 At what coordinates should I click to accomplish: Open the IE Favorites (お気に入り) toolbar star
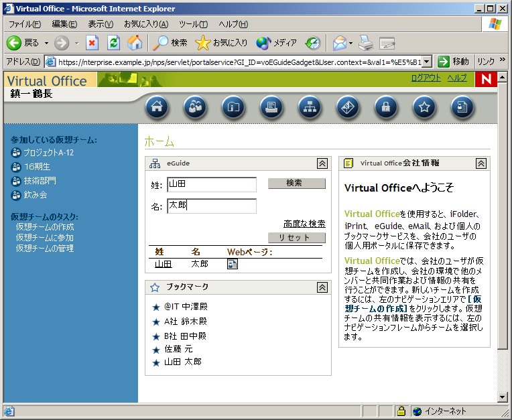[x=221, y=43]
